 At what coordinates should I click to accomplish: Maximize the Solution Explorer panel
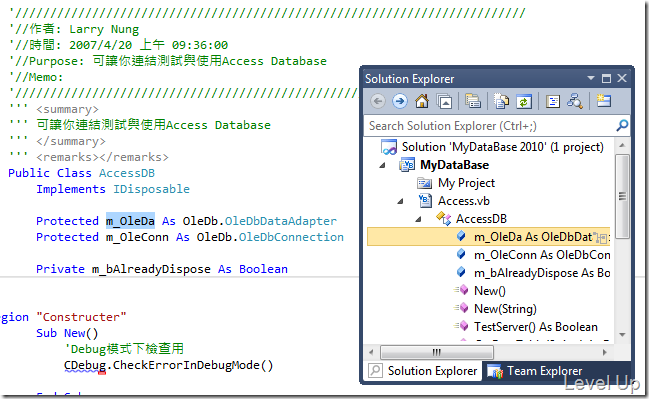click(x=606, y=78)
